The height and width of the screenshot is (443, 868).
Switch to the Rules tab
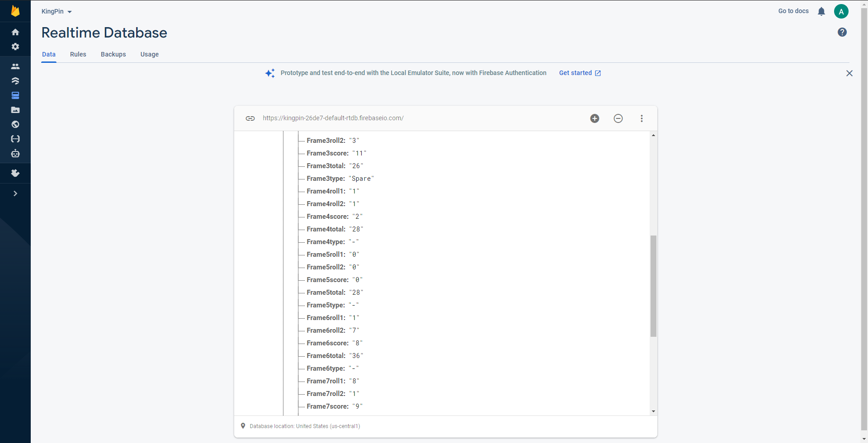coord(78,54)
